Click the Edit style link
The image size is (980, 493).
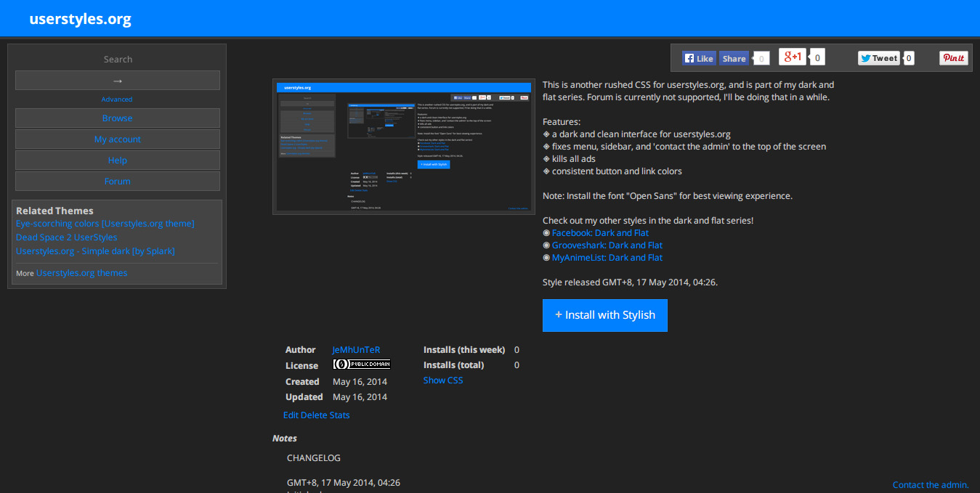coord(291,415)
